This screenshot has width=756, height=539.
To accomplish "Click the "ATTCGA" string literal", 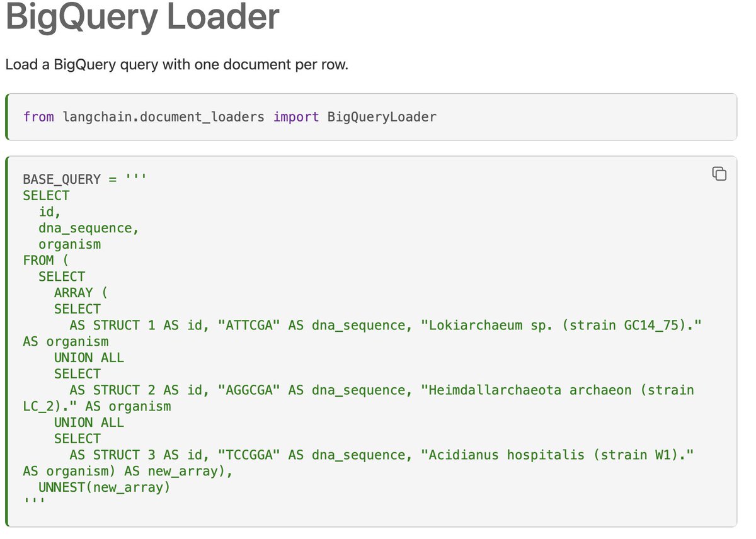I will coord(249,325).
